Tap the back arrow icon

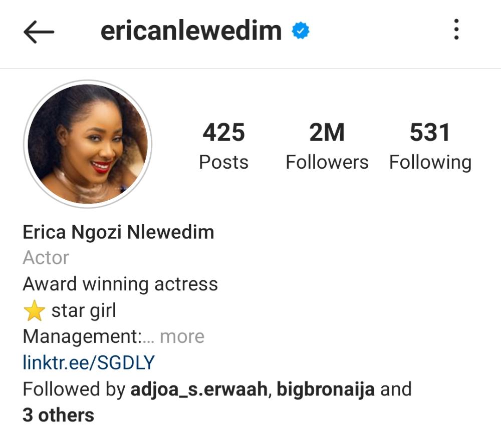tap(39, 32)
